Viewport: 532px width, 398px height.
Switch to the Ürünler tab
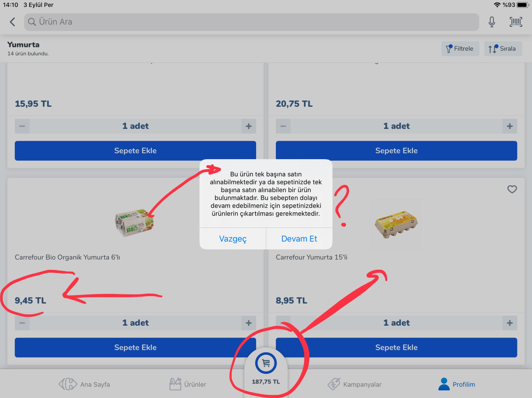188,384
